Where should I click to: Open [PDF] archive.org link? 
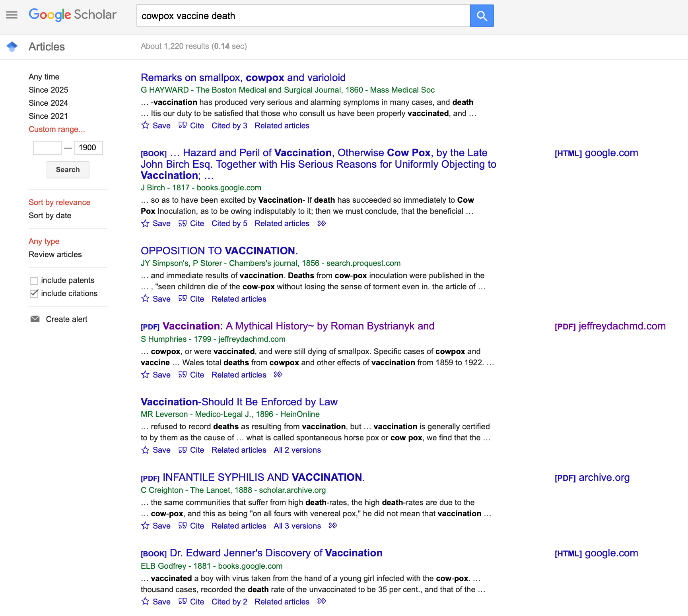[592, 477]
